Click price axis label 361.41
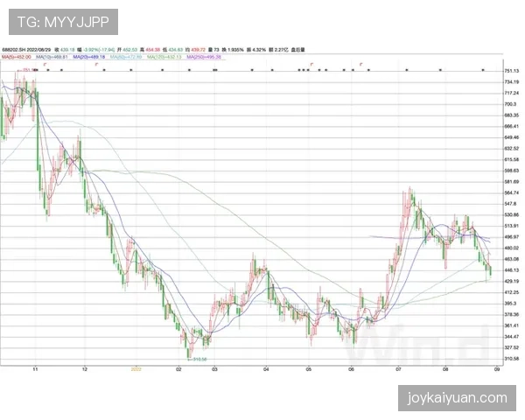Image resolution: width=525 pixels, height=420 pixels. pos(511,325)
